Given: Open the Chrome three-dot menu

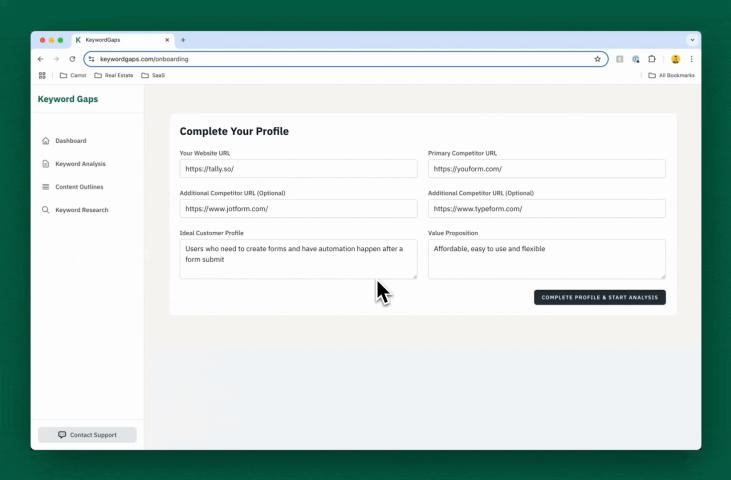Looking at the screenshot, I should point(691,59).
